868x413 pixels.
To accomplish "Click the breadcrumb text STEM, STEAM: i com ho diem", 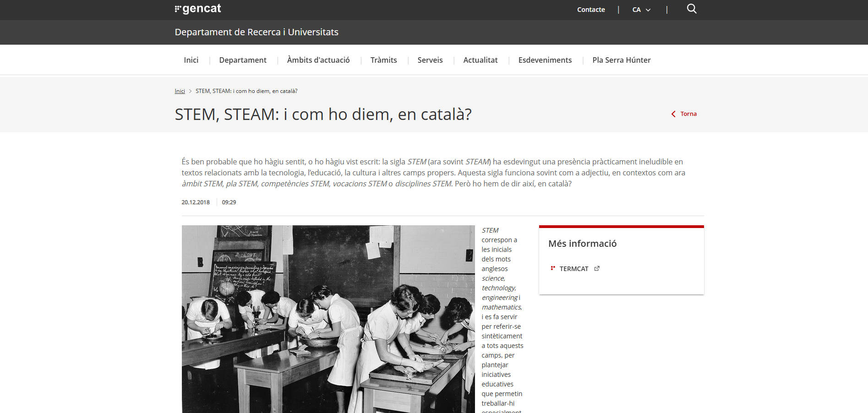I will [x=246, y=91].
